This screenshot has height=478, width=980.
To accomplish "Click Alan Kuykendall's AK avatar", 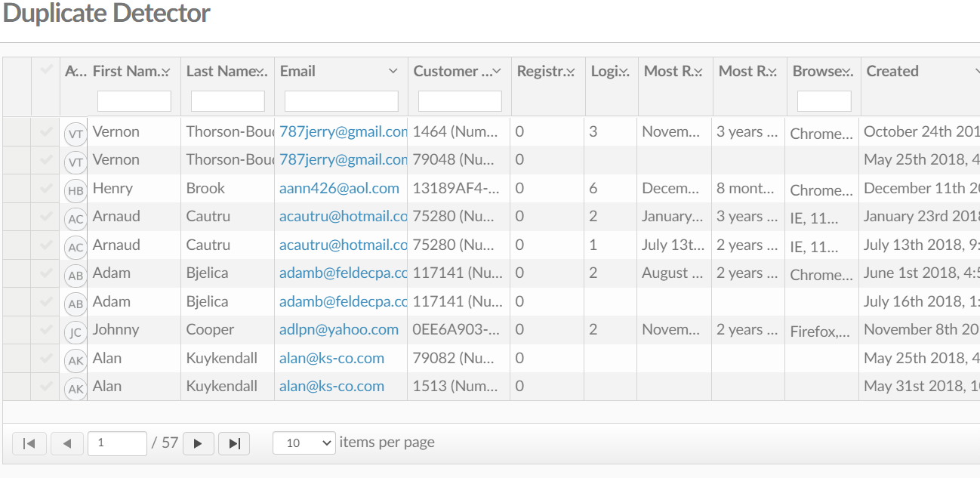I will point(75,358).
